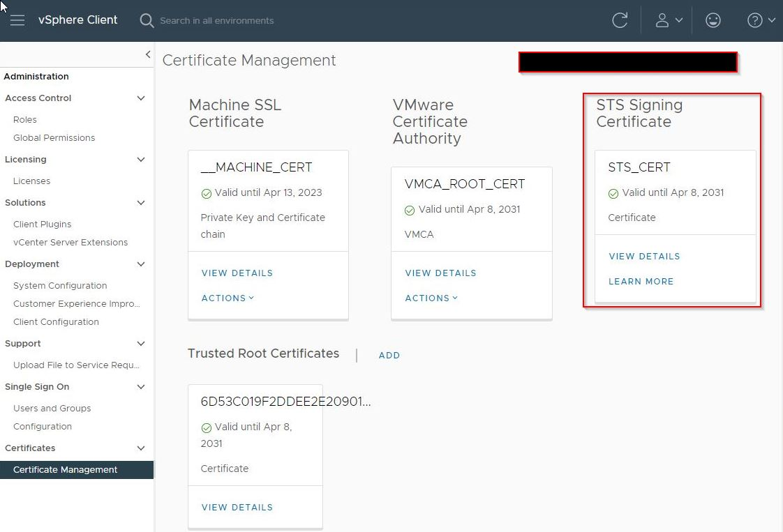Click the Support label
Screen dimensions: 783x532
click(x=22, y=343)
